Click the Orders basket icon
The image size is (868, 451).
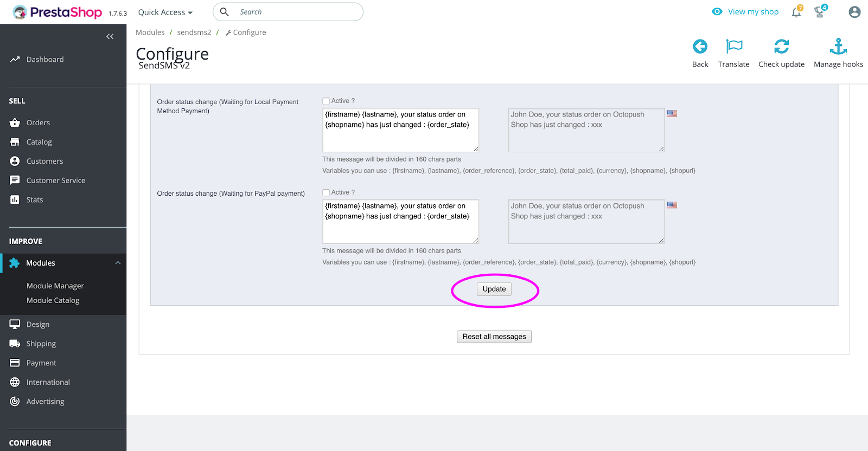tap(15, 123)
